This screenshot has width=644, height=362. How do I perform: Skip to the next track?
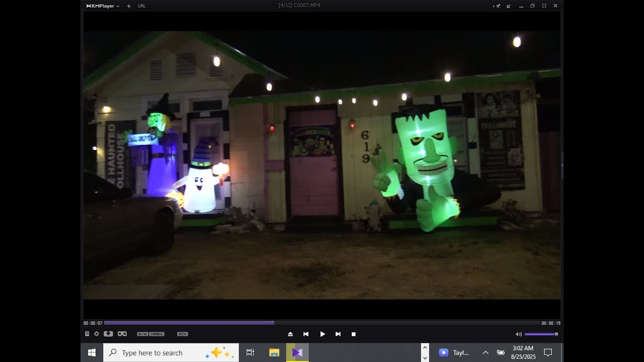(338, 334)
